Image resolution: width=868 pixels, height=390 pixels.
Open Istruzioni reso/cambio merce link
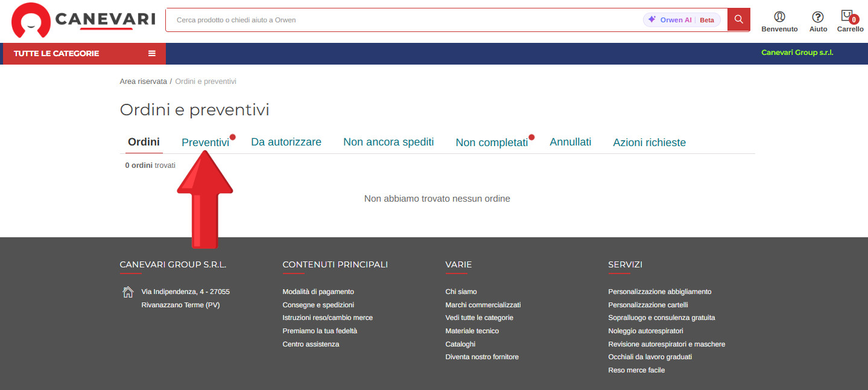click(x=328, y=318)
